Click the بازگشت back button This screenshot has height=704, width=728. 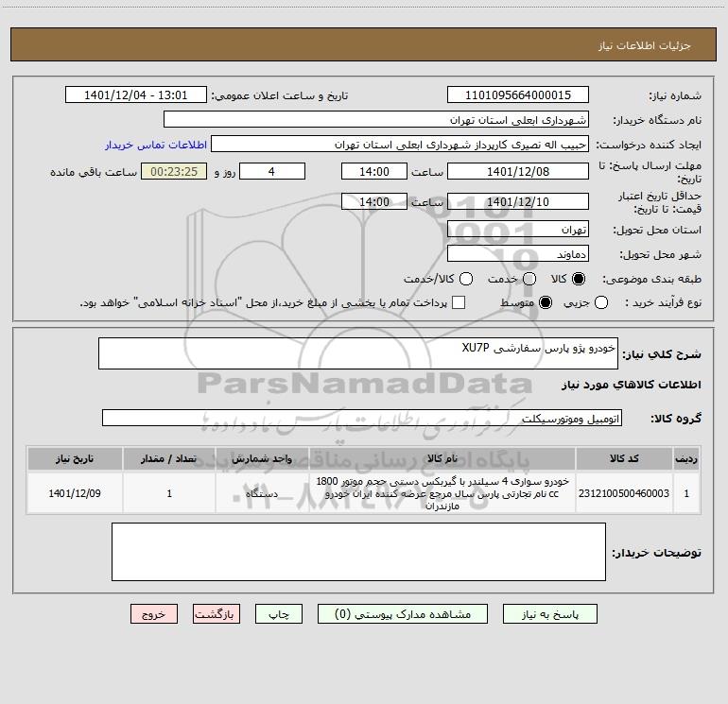(217, 614)
